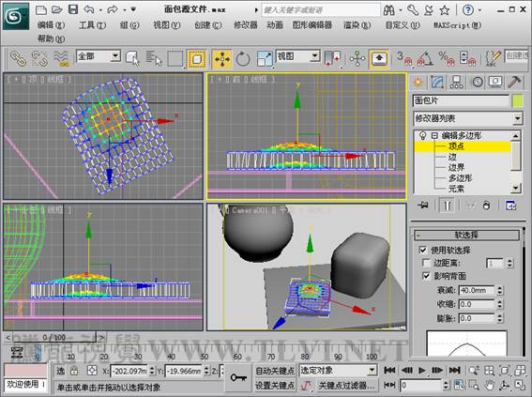Switch to the Display command panel tab
Image resolution: width=532 pixels, height=397 pixels.
point(495,82)
